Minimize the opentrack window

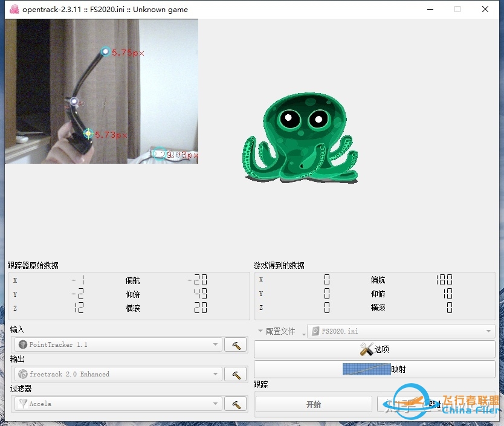[430, 9]
